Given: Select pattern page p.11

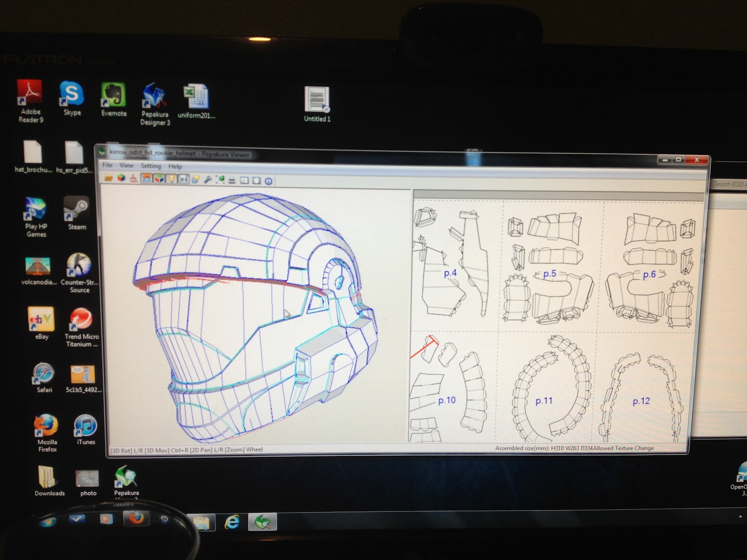Looking at the screenshot, I should click(x=544, y=401).
